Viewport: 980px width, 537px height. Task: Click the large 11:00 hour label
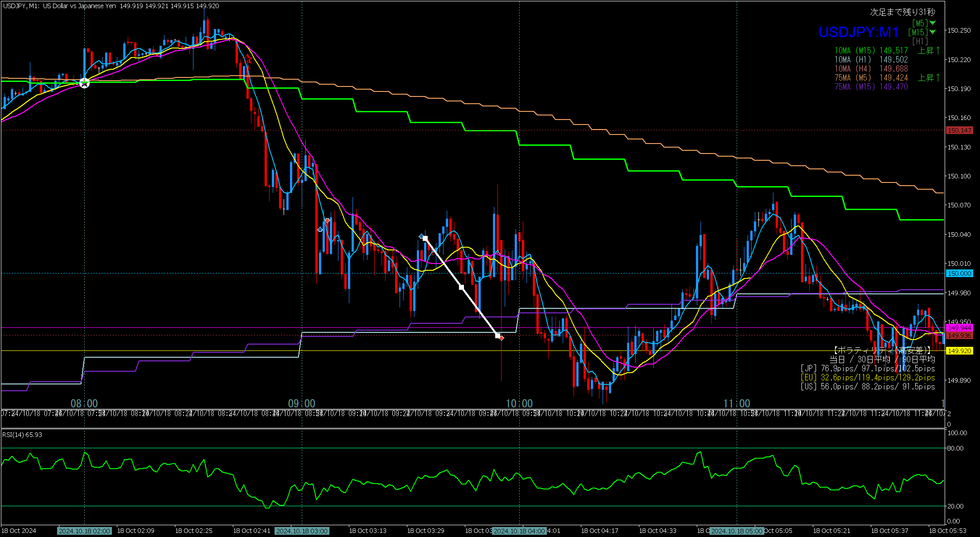pyautogui.click(x=737, y=403)
